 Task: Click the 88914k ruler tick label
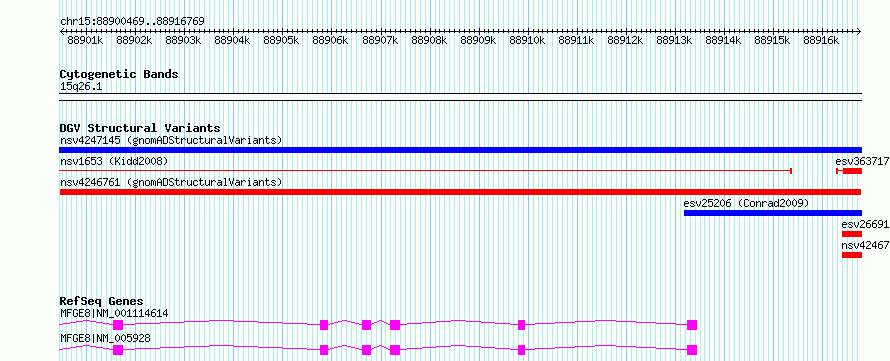723,40
